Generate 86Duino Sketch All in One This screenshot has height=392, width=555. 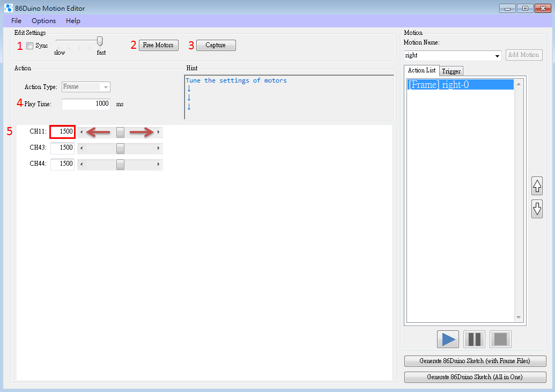[475, 377]
